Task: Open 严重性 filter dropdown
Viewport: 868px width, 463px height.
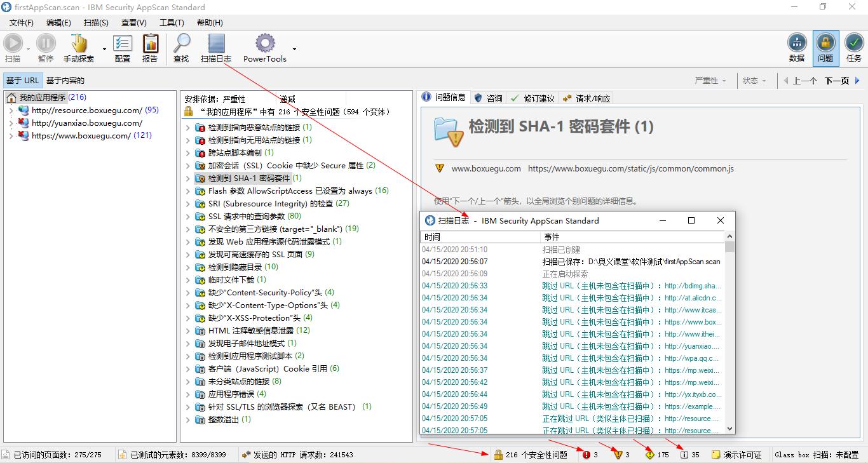Action: point(710,81)
